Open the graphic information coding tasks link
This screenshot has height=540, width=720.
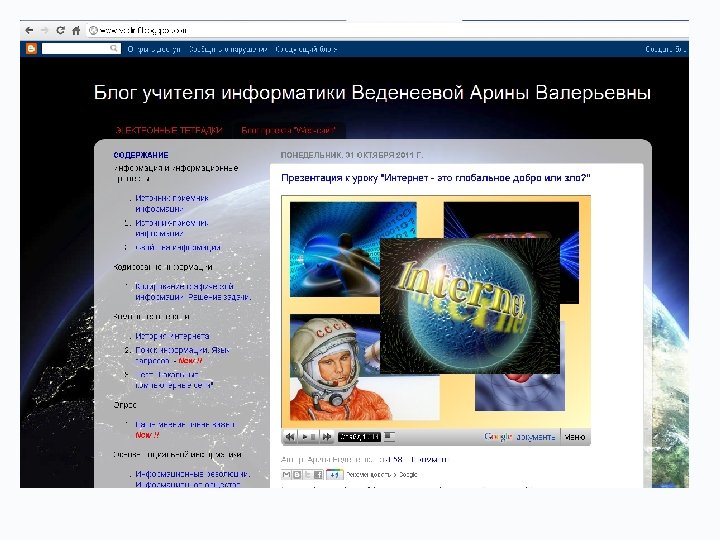click(193, 292)
